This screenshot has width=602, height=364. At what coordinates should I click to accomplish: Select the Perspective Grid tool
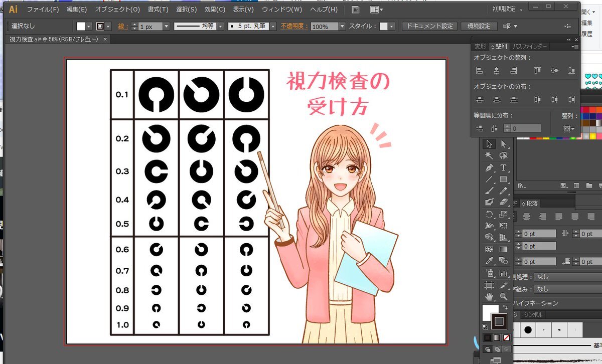tap(504, 237)
